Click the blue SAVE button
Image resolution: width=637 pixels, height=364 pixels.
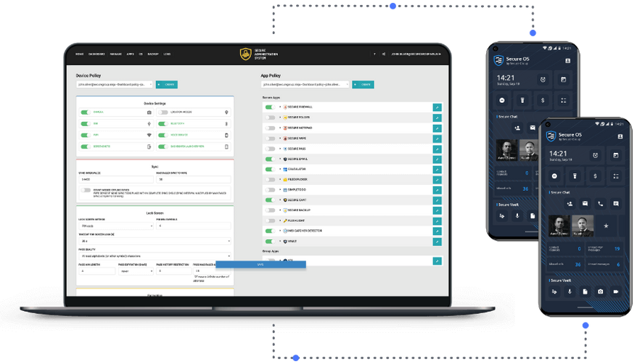[260, 265]
